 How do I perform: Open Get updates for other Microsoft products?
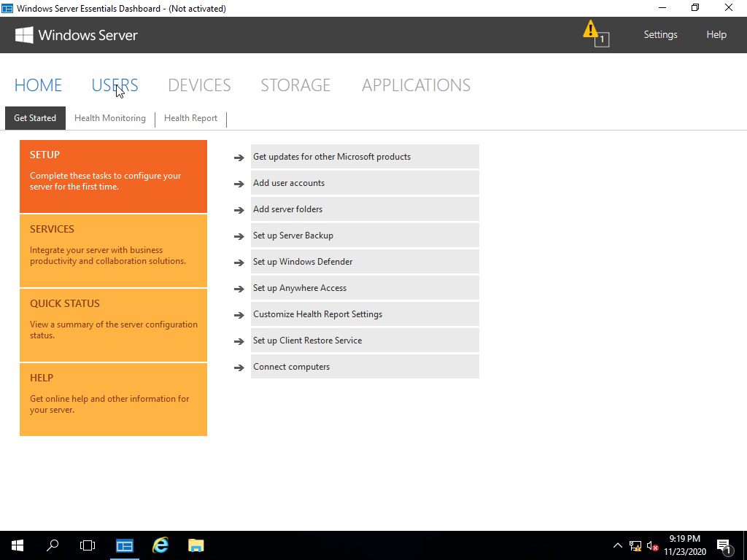click(365, 157)
